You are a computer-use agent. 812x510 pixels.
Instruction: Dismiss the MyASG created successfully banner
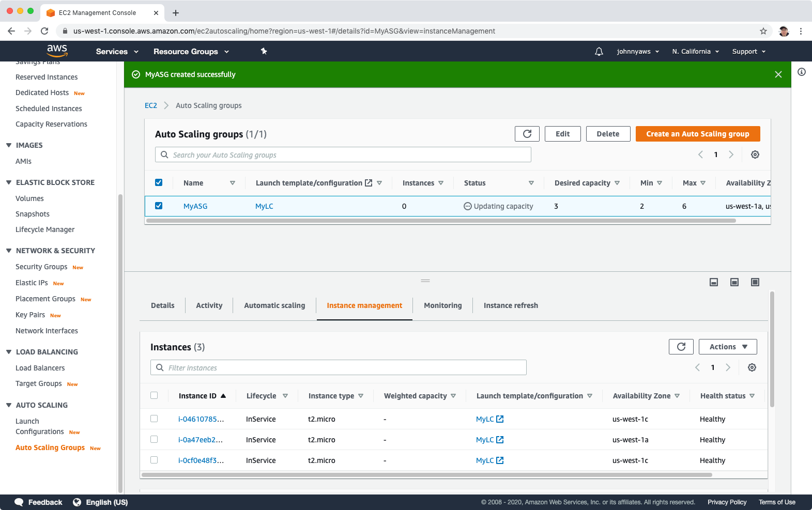(778, 74)
